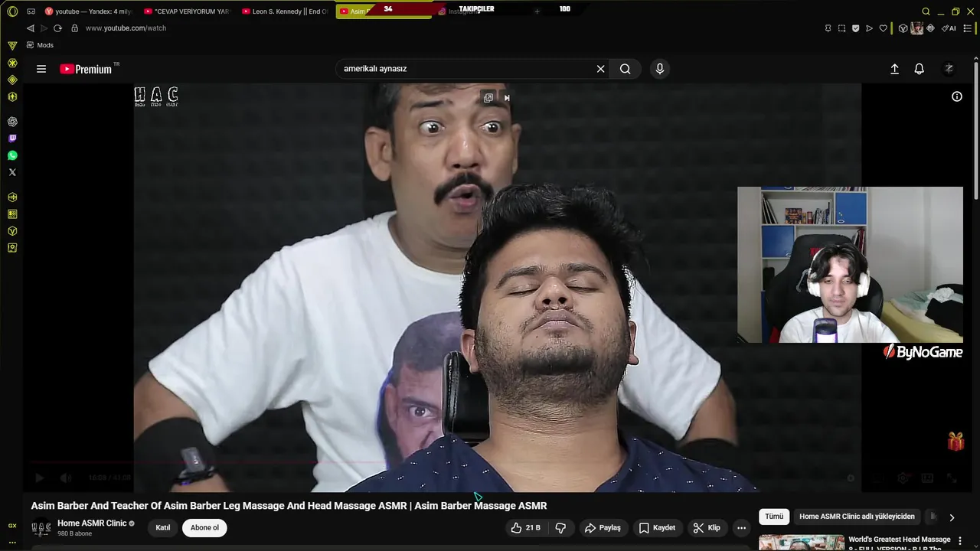This screenshot has height=551, width=980.
Task: Save video with Kaydet button
Action: (657, 527)
